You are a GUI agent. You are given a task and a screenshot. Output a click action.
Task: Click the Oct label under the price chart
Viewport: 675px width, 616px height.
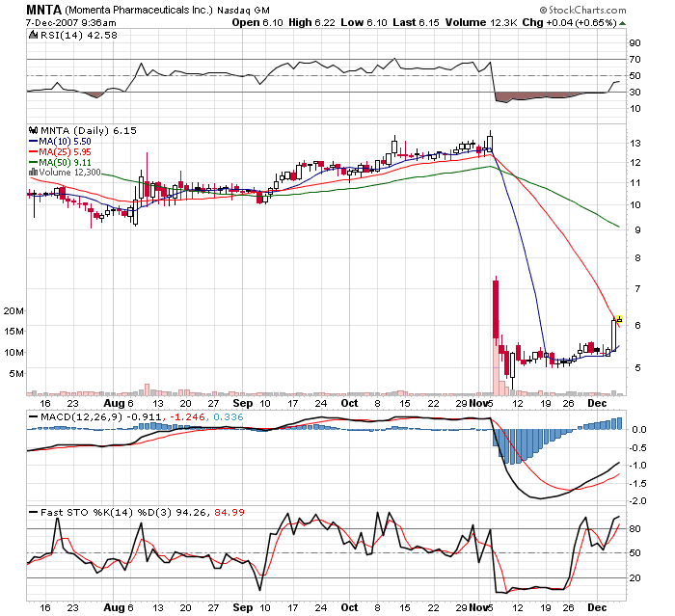pyautogui.click(x=349, y=403)
